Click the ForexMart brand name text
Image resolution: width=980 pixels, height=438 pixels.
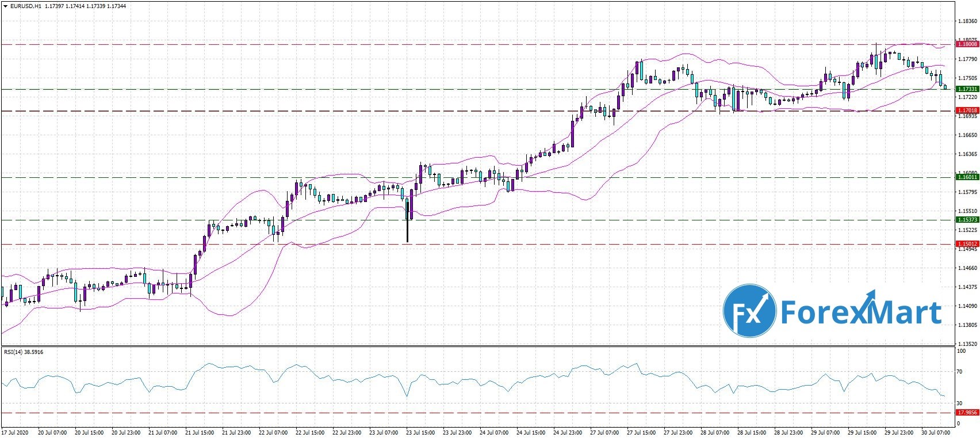[x=860, y=313]
